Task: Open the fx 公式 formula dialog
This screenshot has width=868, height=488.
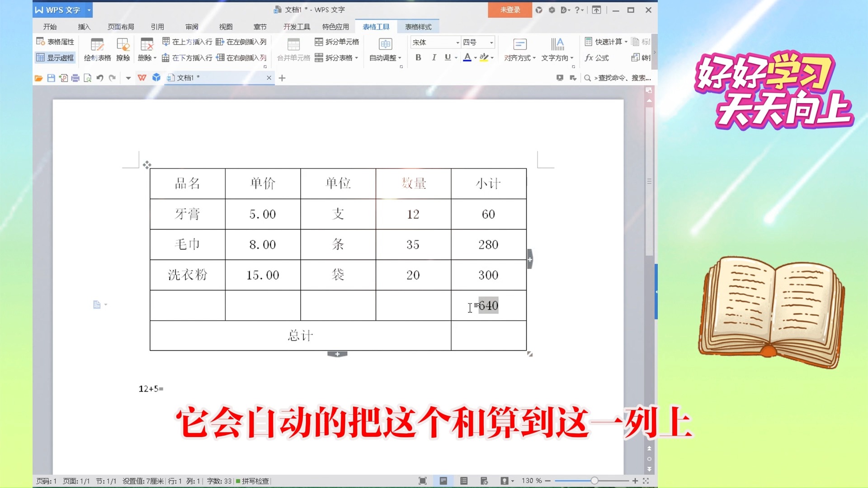Action: 597,58
